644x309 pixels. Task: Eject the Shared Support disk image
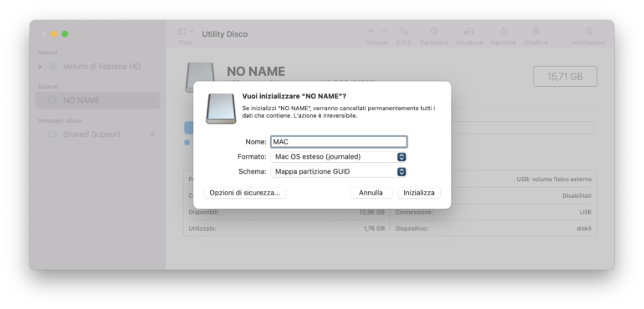tap(153, 134)
